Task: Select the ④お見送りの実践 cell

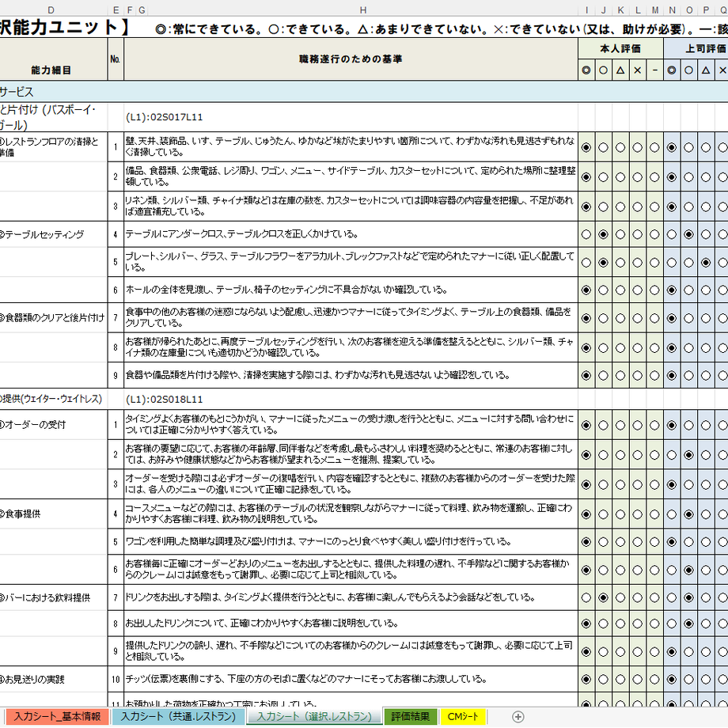Action: point(53,679)
